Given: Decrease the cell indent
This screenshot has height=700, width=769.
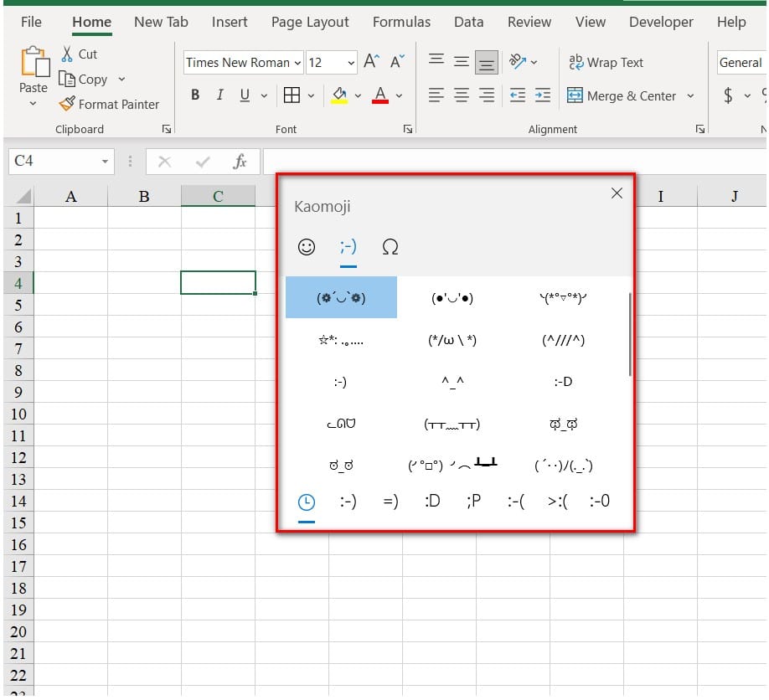Looking at the screenshot, I should pyautogui.click(x=518, y=95).
